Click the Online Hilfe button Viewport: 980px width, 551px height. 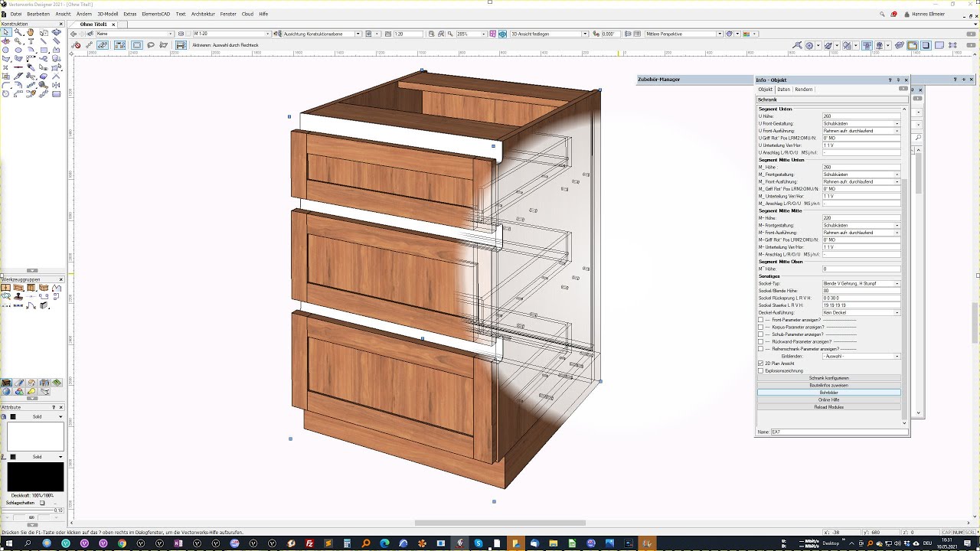829,399
